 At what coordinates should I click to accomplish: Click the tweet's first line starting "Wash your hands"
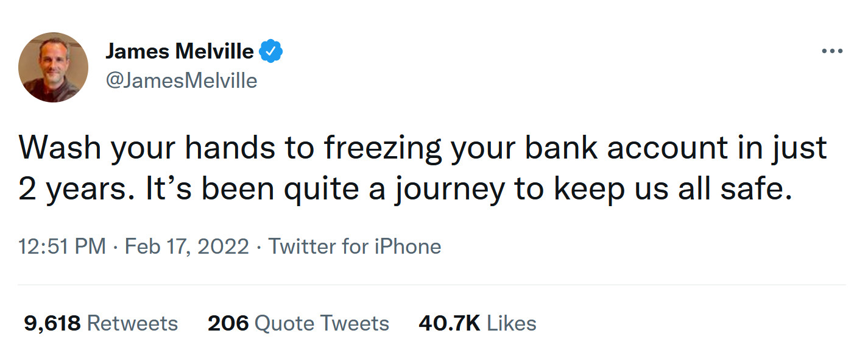(x=423, y=148)
